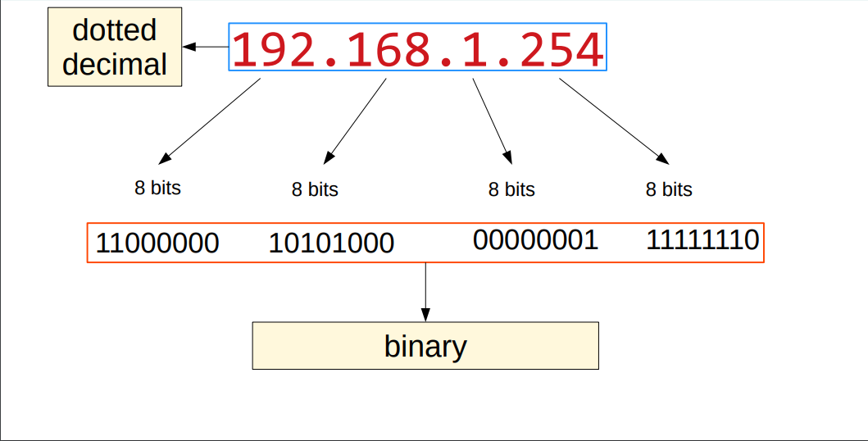Click the "8 bits" label above 11000000

(157, 188)
